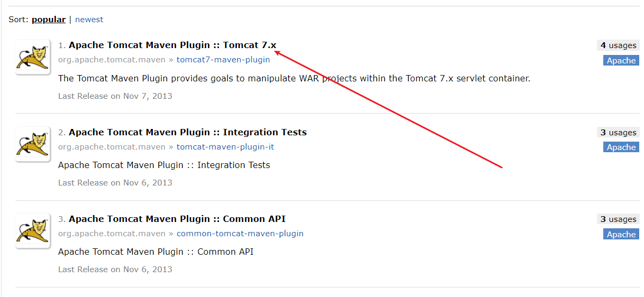This screenshot has width=644, height=297.
Task: Open the tomcat-maven-plugin-it artifact link
Action: (225, 147)
